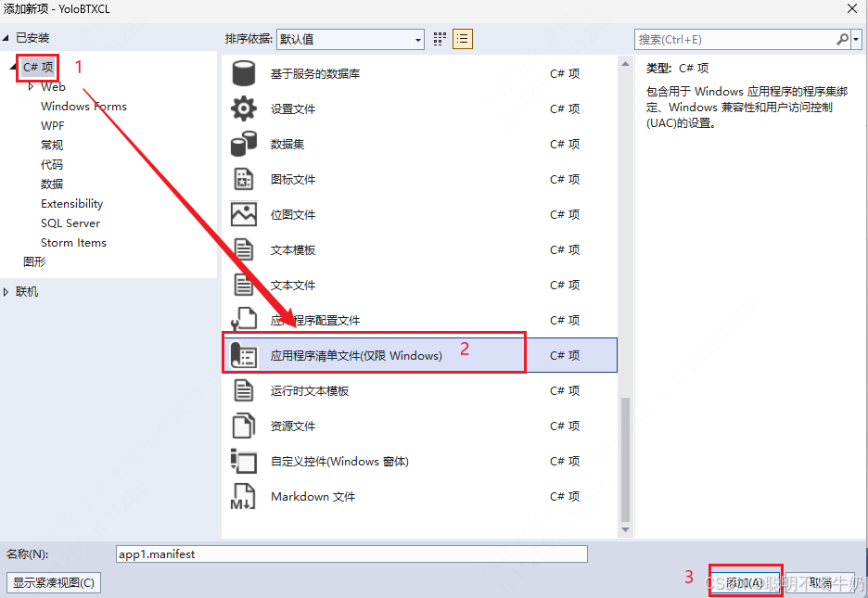Click the 数据集 dataset icon
The height and width of the screenshot is (598, 868).
tap(244, 144)
